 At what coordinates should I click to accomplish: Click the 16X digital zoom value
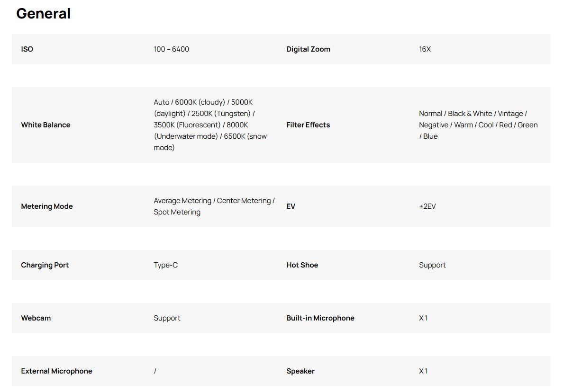(425, 49)
